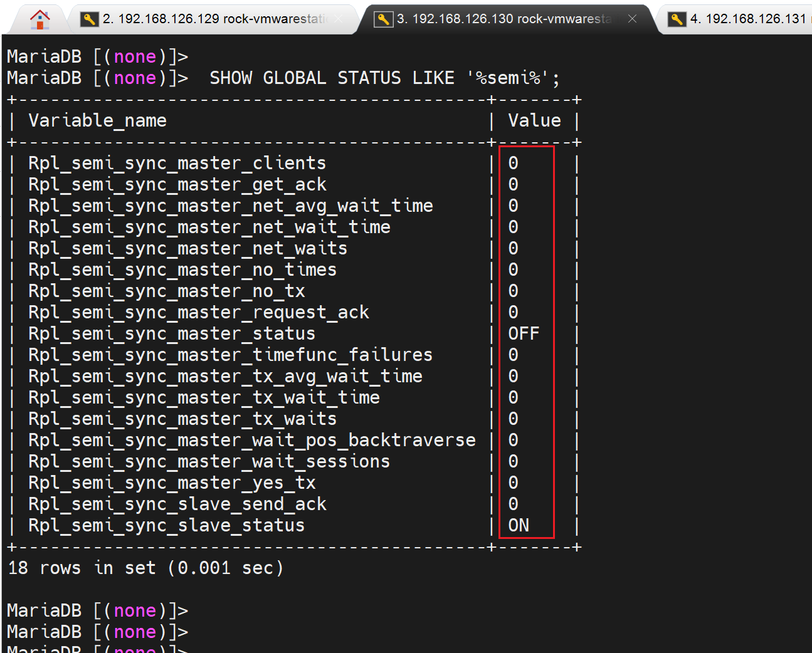812x653 pixels.
Task: Click the key icon on tab 2
Action: click(x=90, y=19)
